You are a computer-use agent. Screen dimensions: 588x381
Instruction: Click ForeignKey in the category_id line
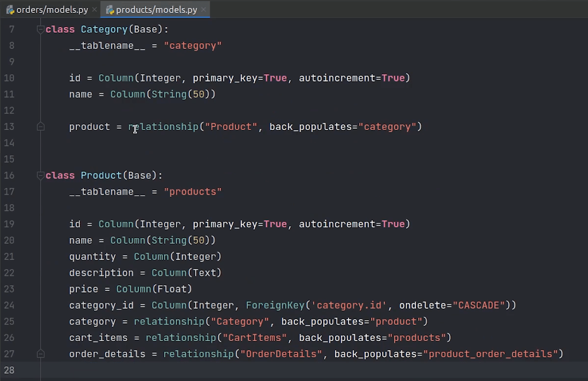[275, 306]
